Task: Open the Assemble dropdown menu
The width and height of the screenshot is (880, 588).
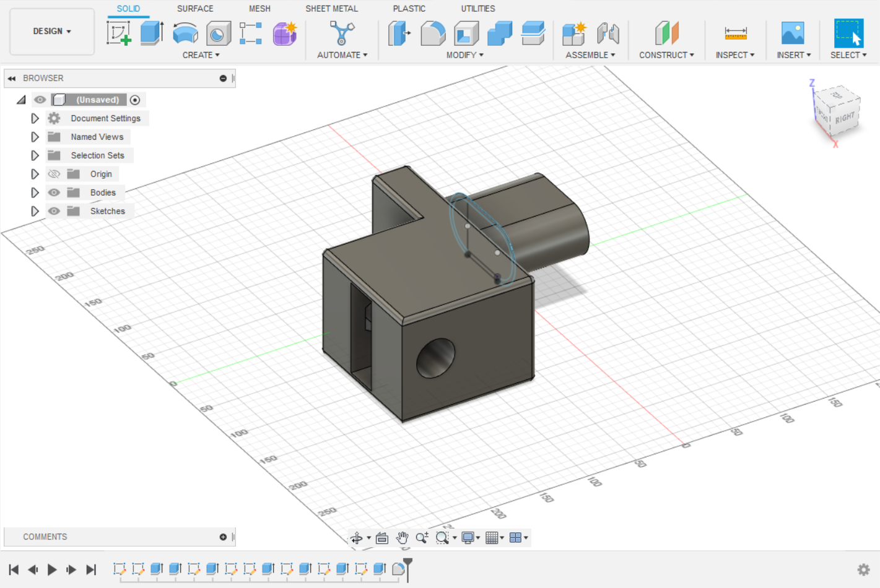Action: (590, 55)
